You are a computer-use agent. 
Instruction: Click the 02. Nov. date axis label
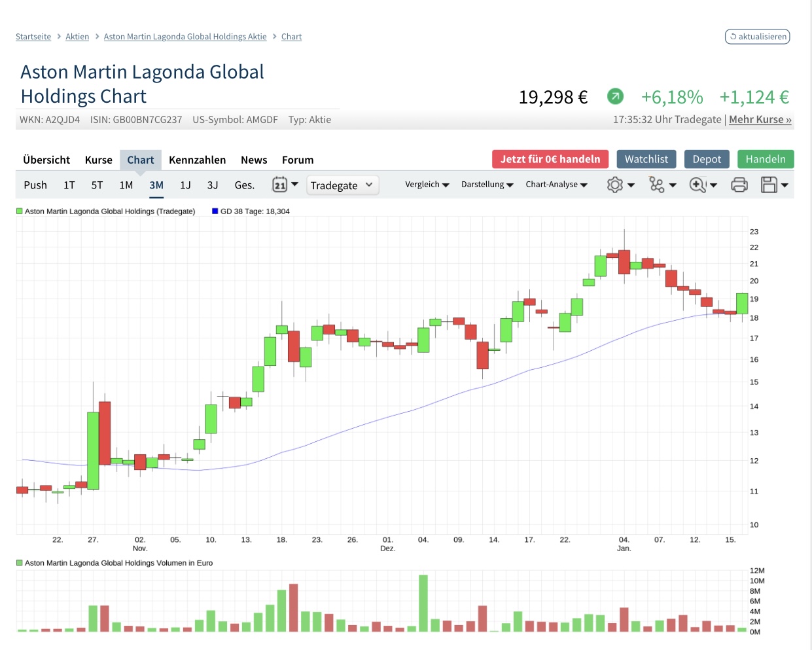point(140,544)
